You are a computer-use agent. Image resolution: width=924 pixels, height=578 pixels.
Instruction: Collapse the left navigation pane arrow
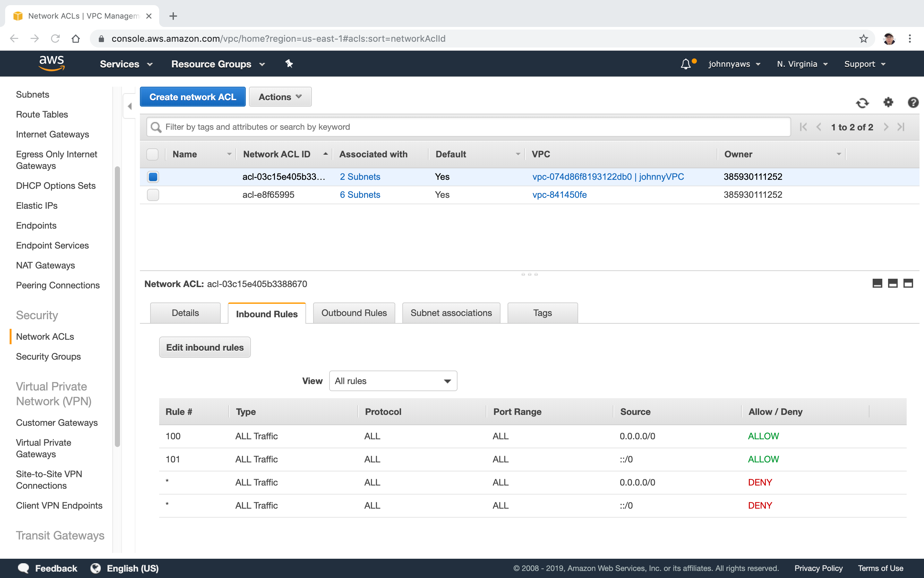click(130, 106)
